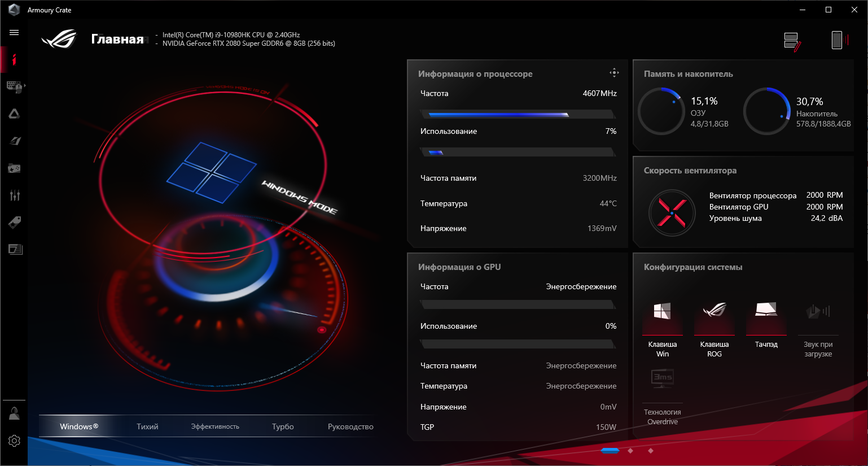Click the 'Память и накопитель' heading
The height and width of the screenshot is (466, 868).
689,74
